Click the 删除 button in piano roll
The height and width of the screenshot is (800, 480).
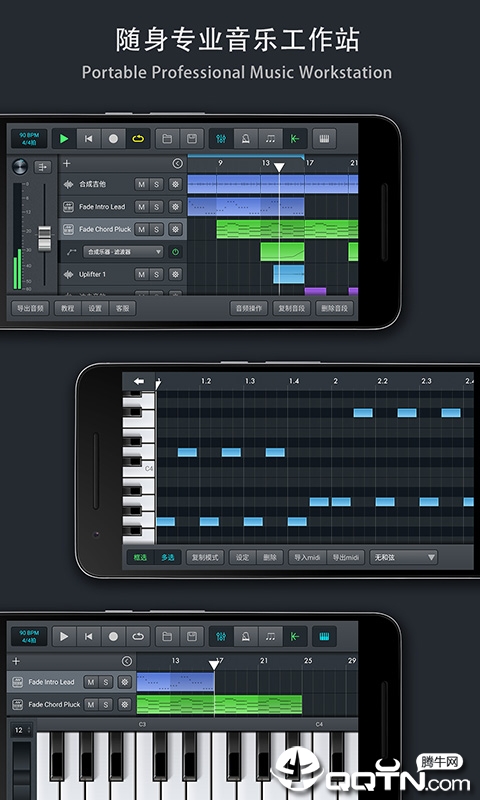[270, 557]
